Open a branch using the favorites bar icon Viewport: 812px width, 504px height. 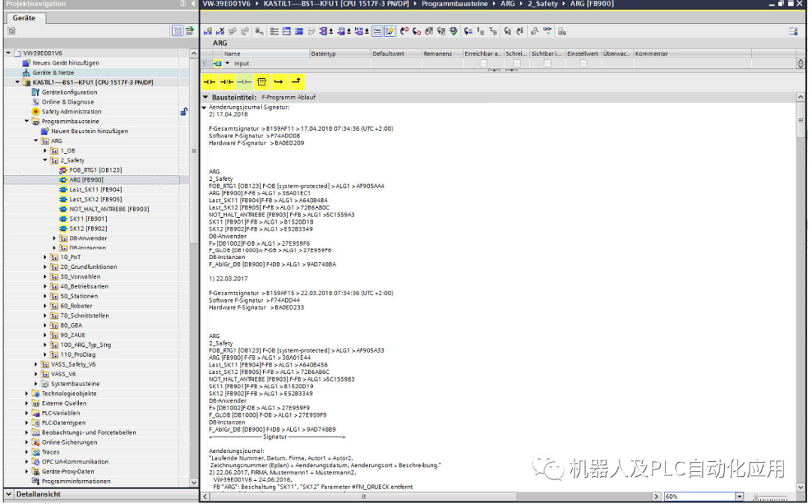(277, 81)
